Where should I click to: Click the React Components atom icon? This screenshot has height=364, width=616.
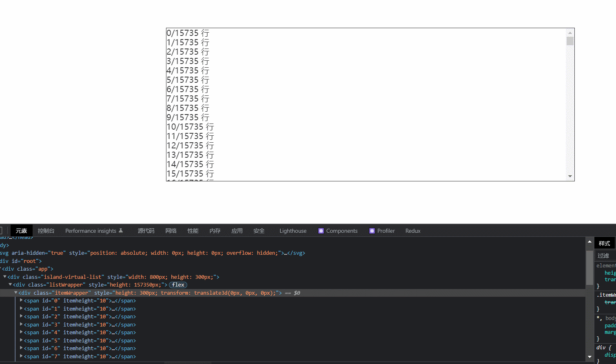click(321, 231)
